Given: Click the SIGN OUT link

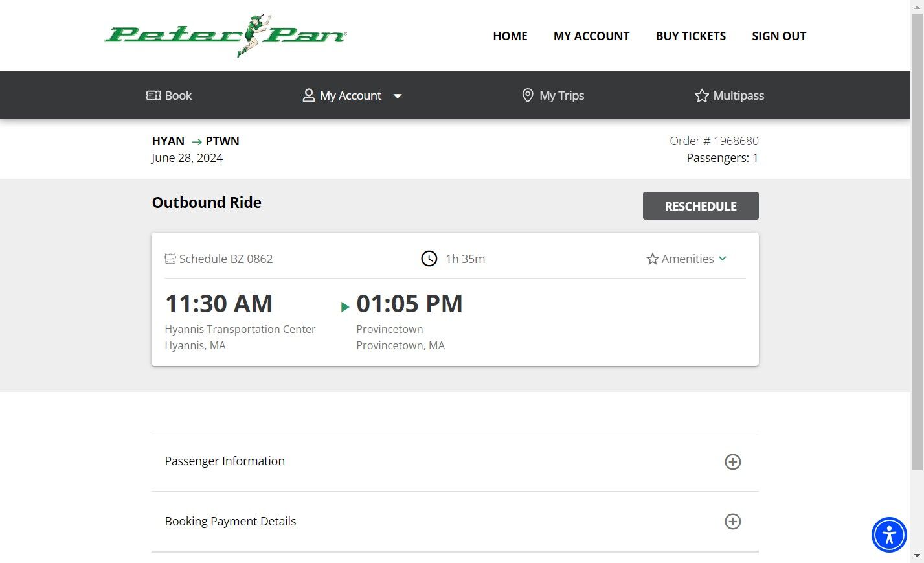Looking at the screenshot, I should [x=779, y=36].
